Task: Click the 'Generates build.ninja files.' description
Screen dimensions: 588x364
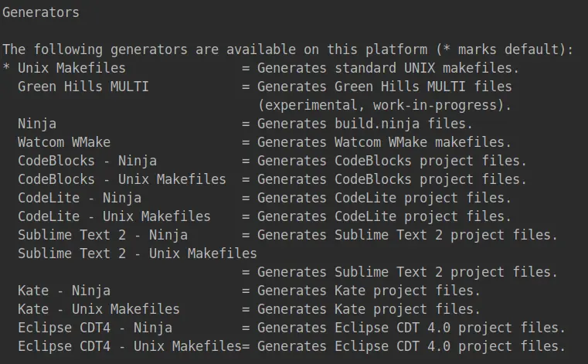Action: [x=365, y=124]
